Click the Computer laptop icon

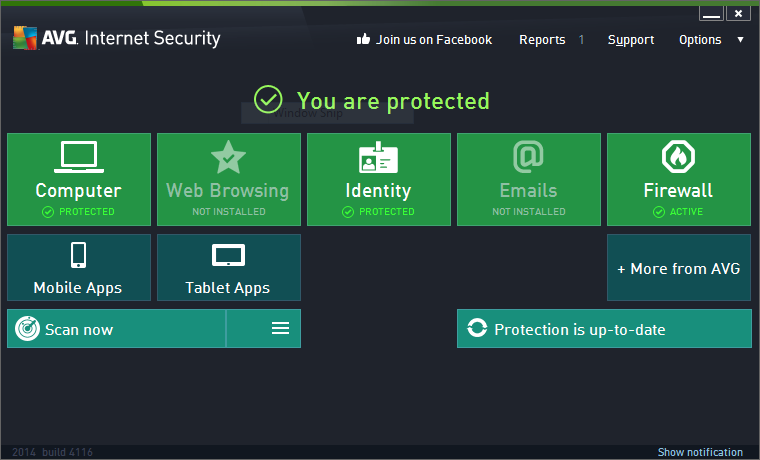(79, 157)
